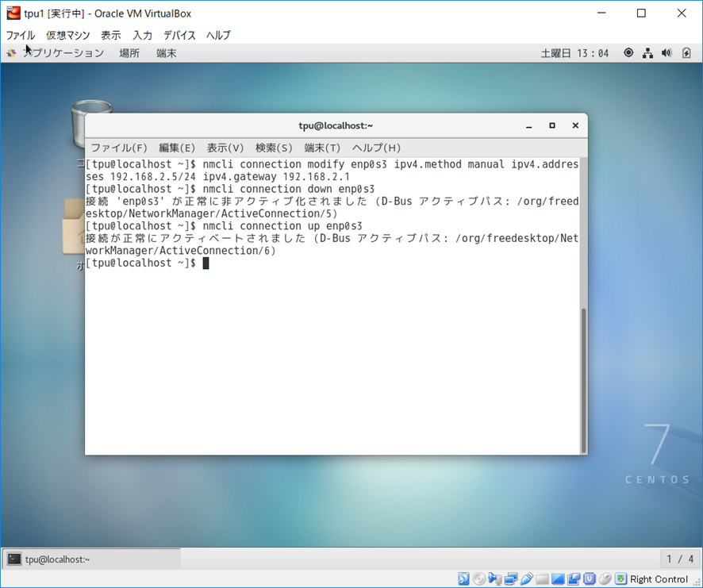The width and height of the screenshot is (703, 588).
Task: Open terminal's 検索(S) menu
Action: 274,148
